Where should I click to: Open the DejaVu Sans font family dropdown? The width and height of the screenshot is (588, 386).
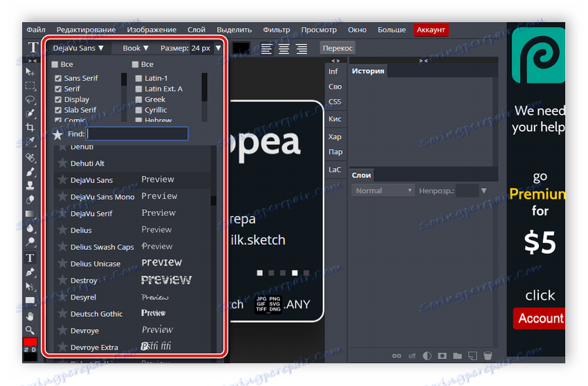click(78, 48)
